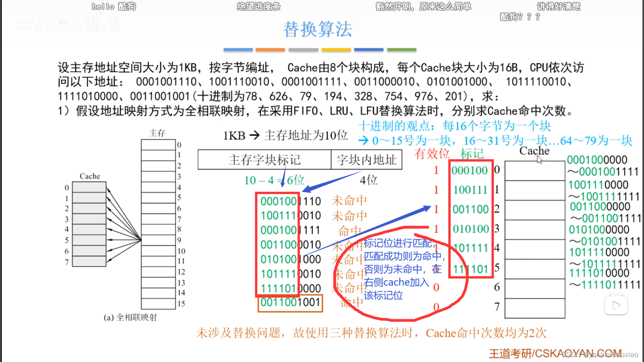Click the cache tag 100111
The image size is (644, 362).
click(470, 190)
